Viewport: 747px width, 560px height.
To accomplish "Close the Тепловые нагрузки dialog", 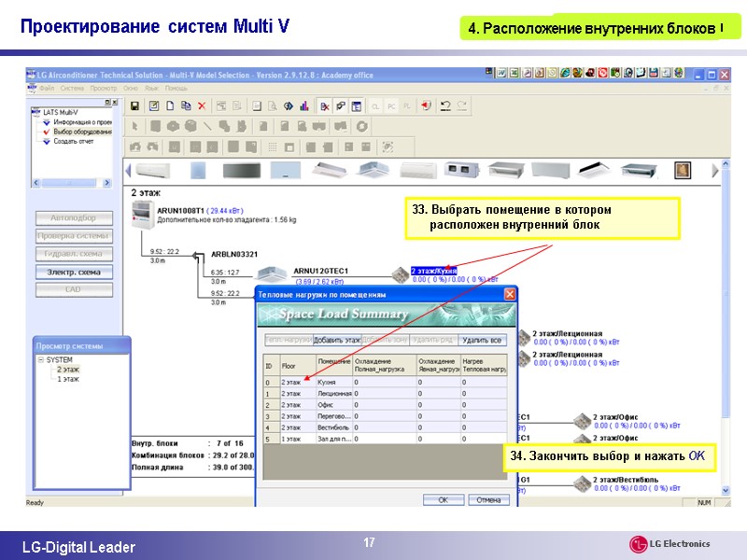I will click(509, 294).
